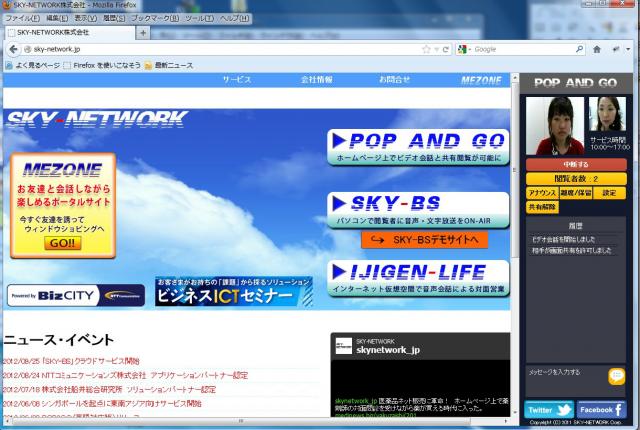The image size is (640, 430).
Task: Click the horizontal scrollbar right arrow
Action: [506, 421]
